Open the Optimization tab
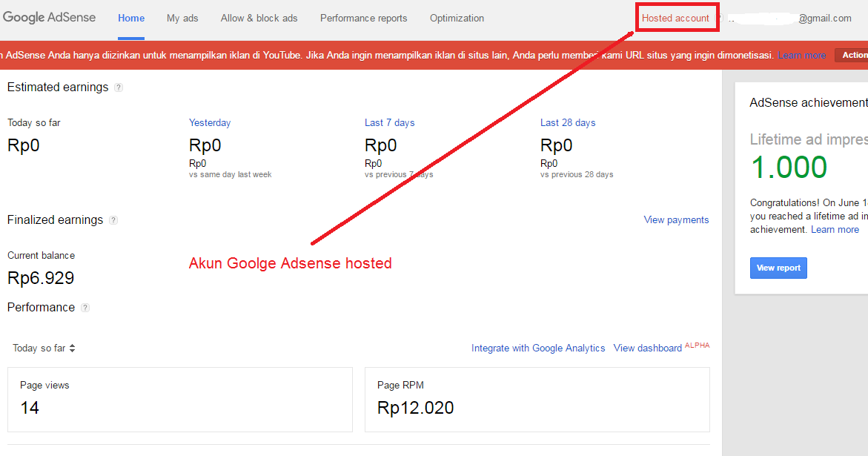 click(457, 18)
